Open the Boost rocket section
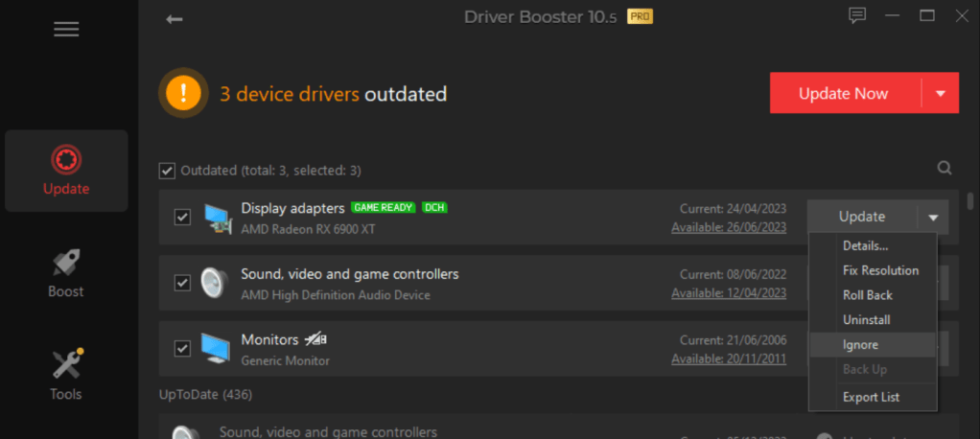Screen dimensions: 980x439 coord(66,273)
